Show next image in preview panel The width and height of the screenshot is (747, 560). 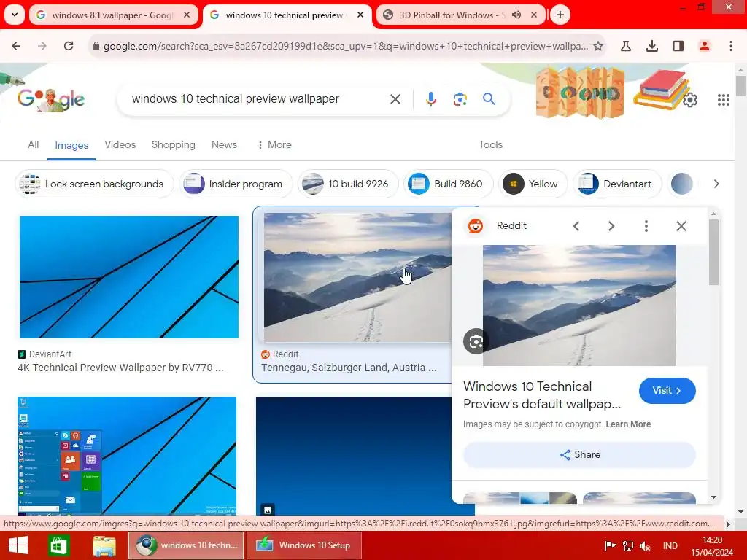(x=611, y=226)
